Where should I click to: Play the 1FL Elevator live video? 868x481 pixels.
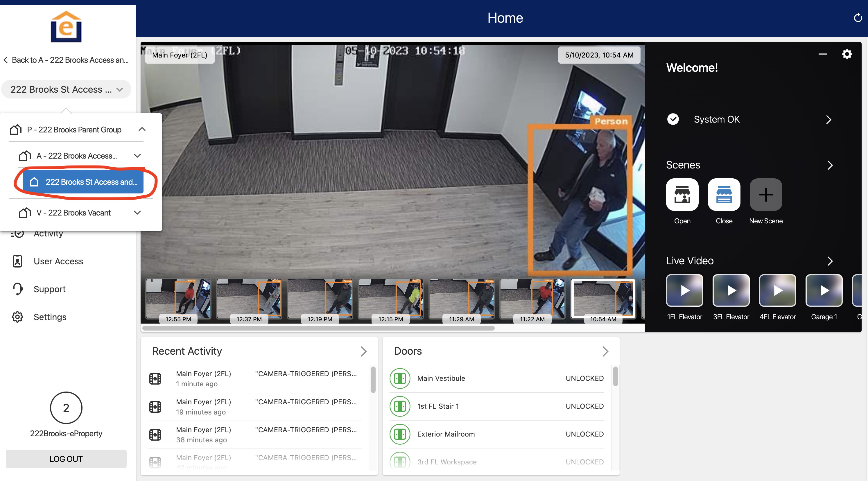pos(684,290)
